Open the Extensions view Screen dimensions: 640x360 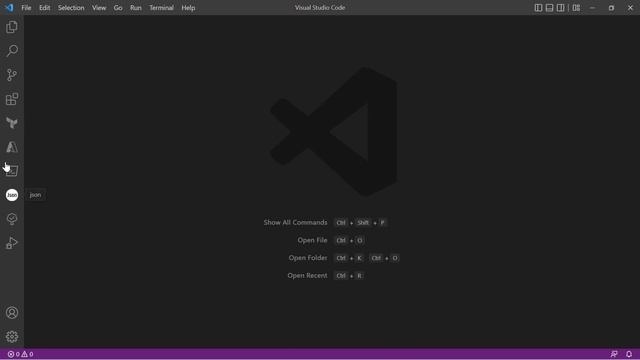tap(12, 99)
